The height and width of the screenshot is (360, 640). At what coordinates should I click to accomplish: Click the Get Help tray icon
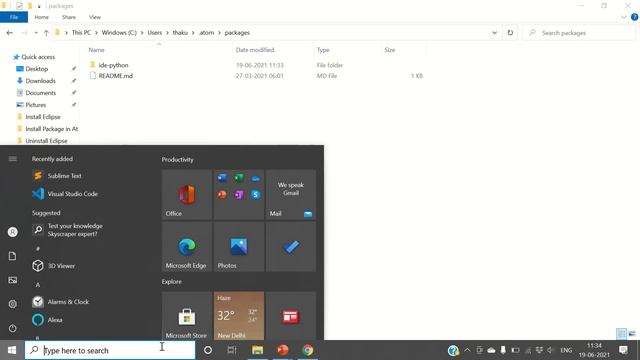pyautogui.click(x=453, y=350)
